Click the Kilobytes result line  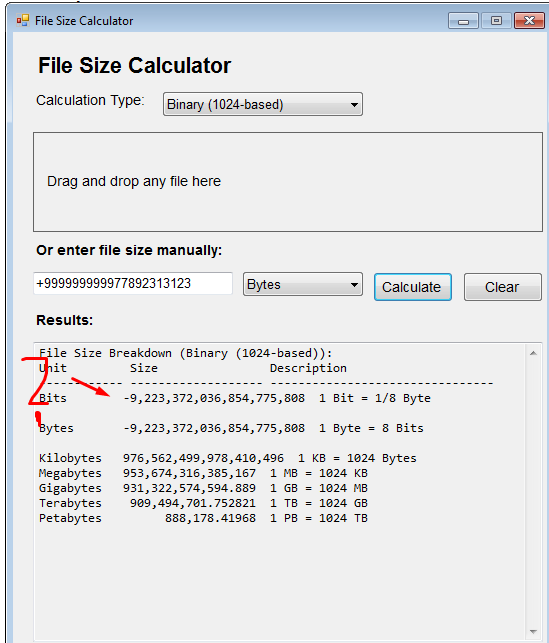pyautogui.click(x=228, y=458)
